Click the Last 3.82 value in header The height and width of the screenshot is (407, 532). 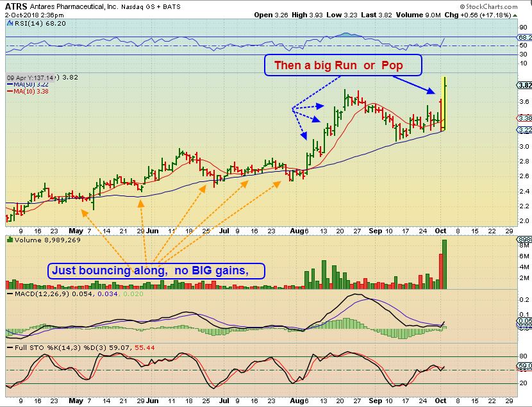[x=376, y=15]
